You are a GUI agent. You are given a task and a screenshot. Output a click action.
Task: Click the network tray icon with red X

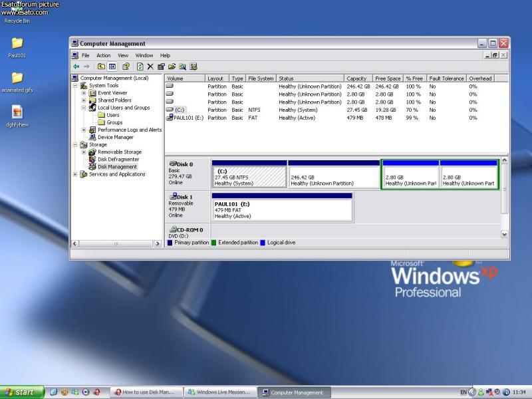[x=489, y=392]
